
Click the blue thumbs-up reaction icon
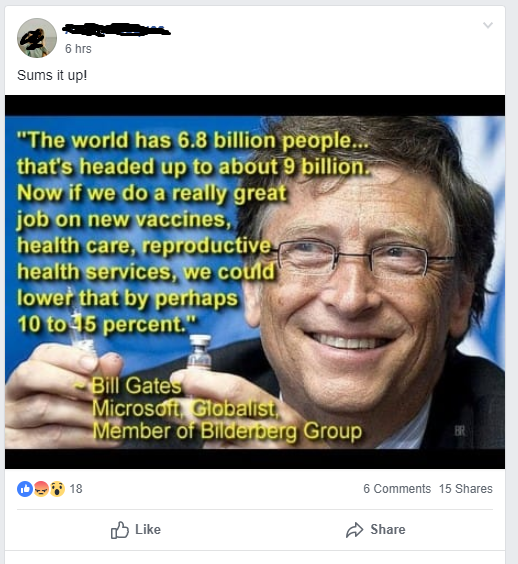coord(25,489)
